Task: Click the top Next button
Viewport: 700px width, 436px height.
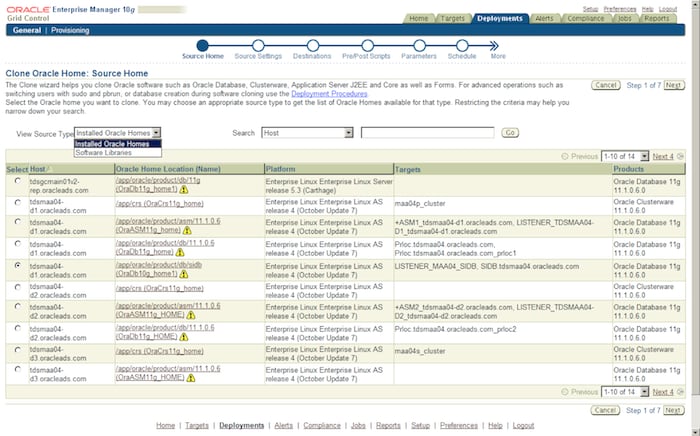Action: coord(674,85)
